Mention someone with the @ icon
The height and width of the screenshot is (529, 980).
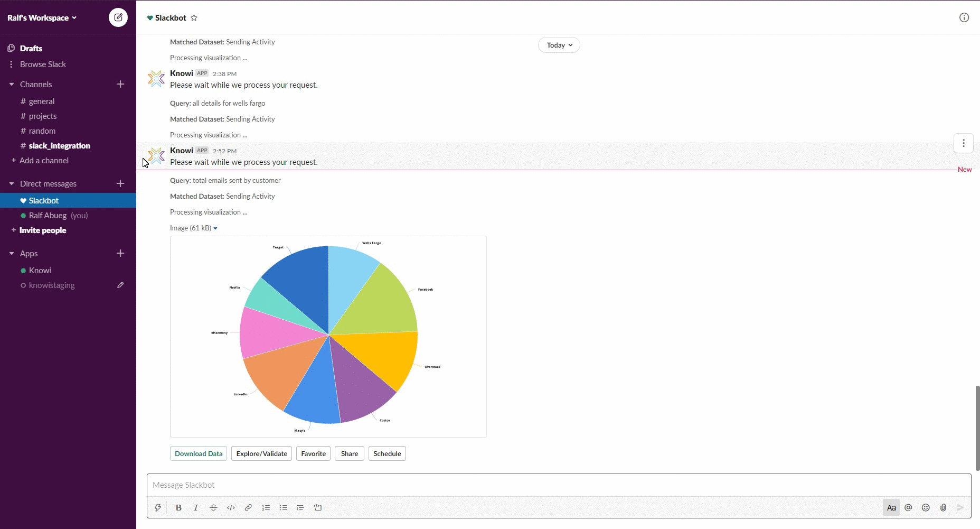[x=908, y=507]
